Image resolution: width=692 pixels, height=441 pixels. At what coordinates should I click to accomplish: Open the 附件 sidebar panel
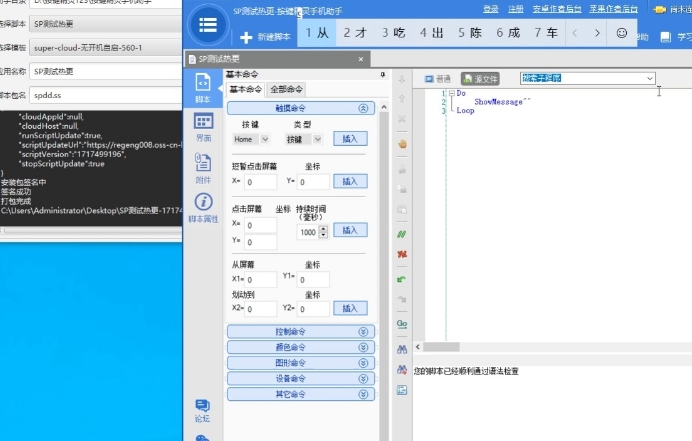[x=203, y=168]
